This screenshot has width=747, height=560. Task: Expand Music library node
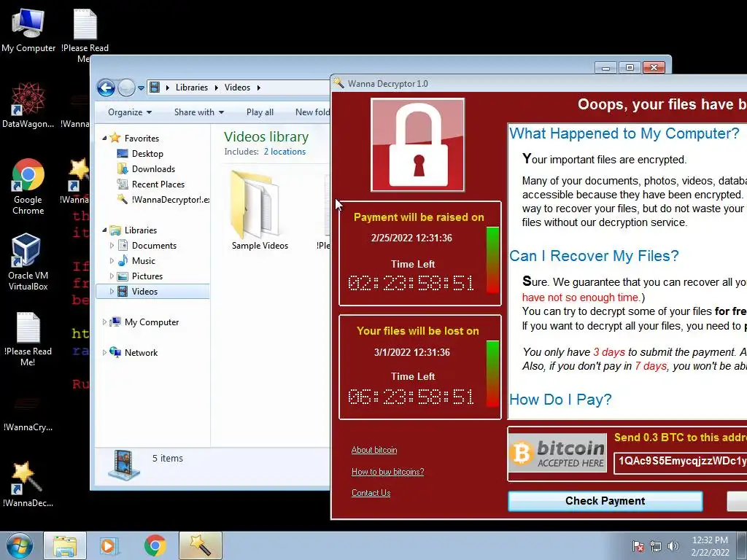pos(112,261)
